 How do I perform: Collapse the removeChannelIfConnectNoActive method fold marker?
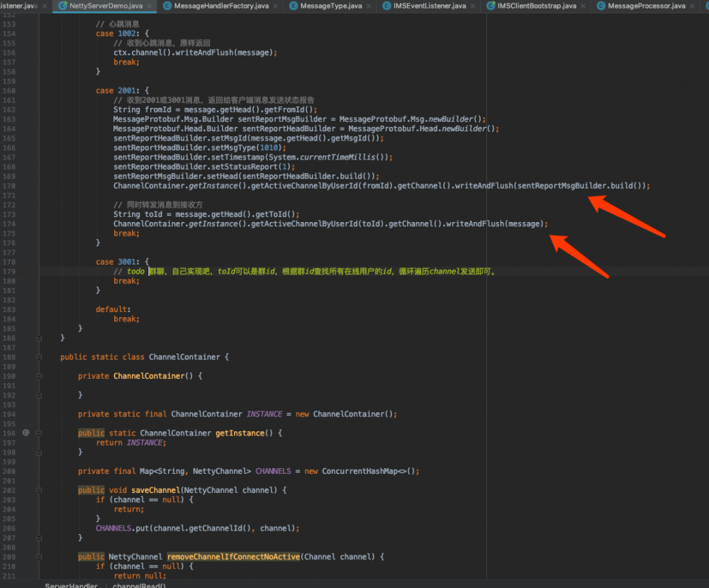pyautogui.click(x=39, y=556)
